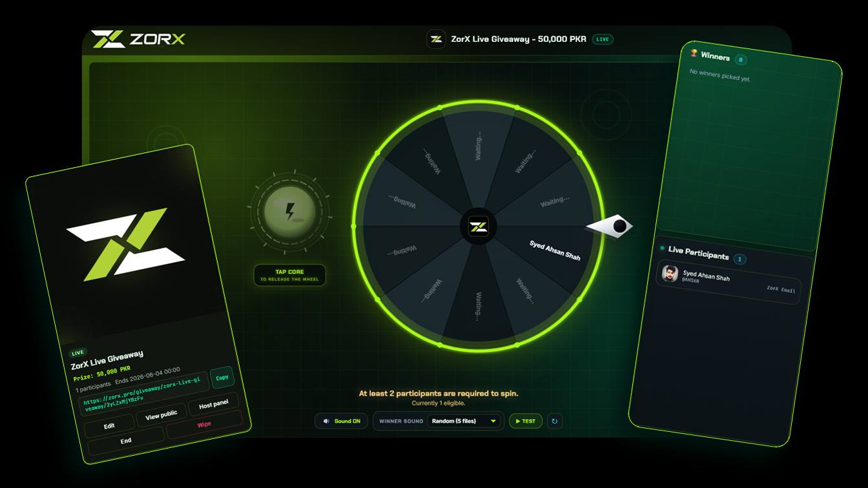Click the 'Winners' panel heading
Screen dimensions: 868x488
(x=716, y=56)
